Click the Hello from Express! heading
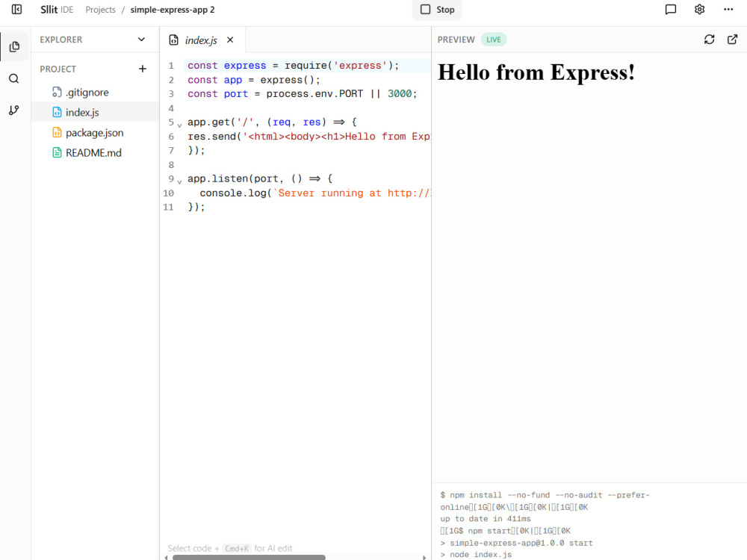Viewport: 747px width, 560px height. coord(536,72)
